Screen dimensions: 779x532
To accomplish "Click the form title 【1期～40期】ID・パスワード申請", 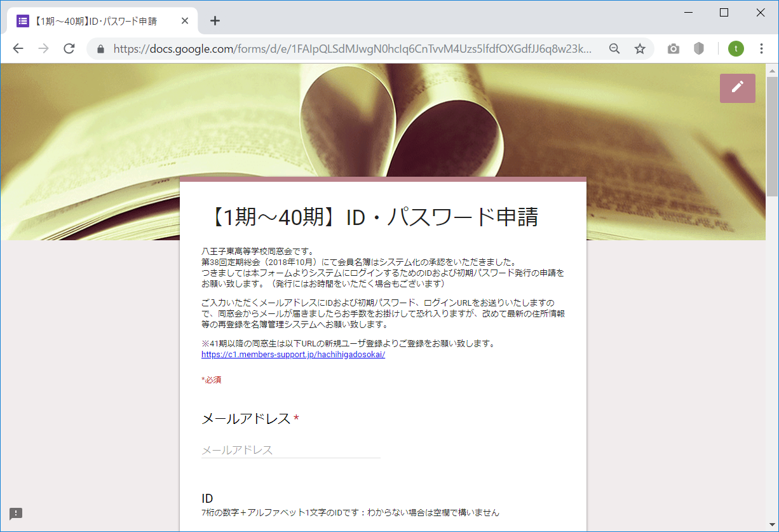I will 372,217.
